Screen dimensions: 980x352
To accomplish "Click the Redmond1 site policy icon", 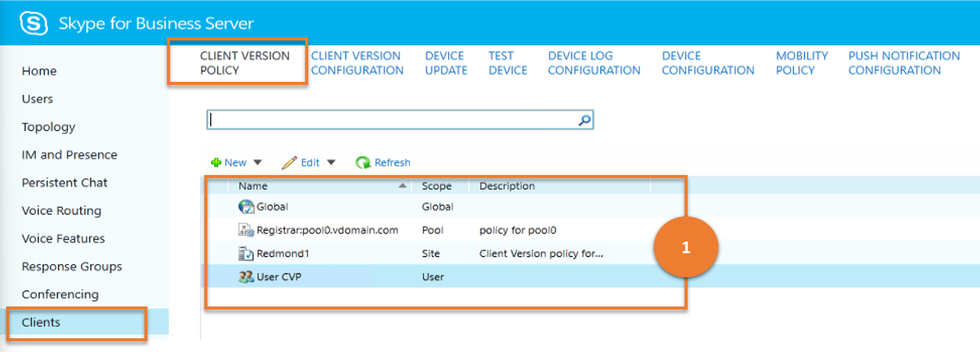I will pos(246,253).
